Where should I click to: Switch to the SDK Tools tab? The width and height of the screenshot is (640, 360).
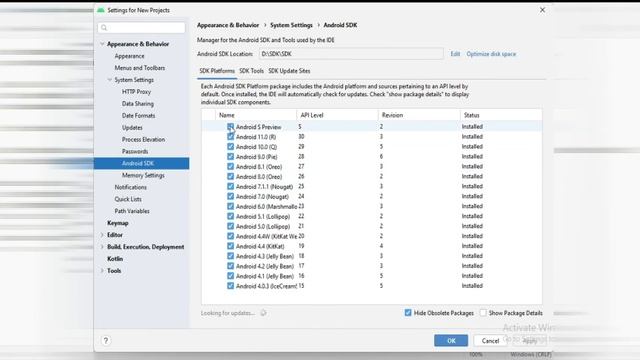251,71
